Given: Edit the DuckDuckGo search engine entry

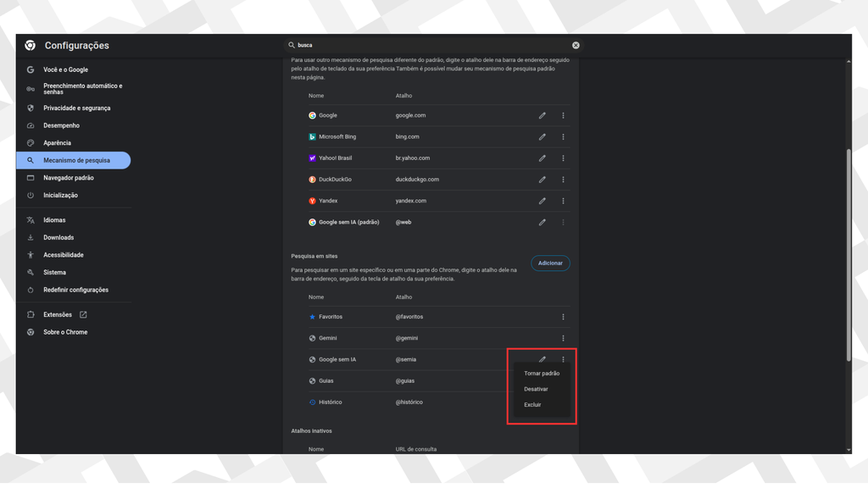Looking at the screenshot, I should click(542, 180).
